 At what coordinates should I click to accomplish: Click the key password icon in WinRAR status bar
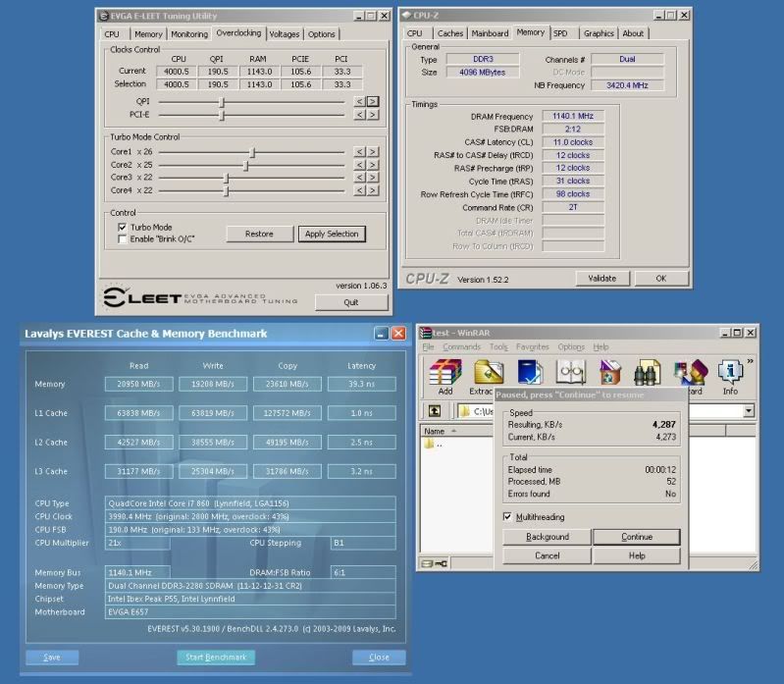point(441,563)
